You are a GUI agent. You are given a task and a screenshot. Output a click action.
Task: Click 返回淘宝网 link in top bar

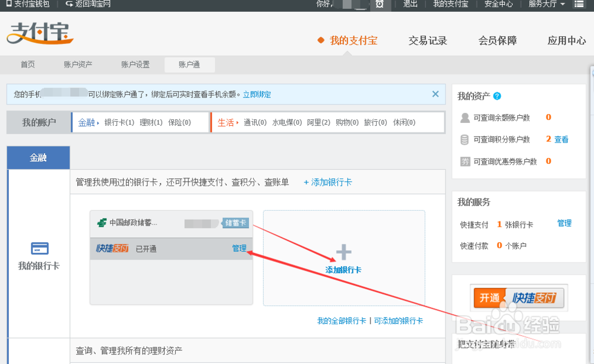tap(88, 4)
